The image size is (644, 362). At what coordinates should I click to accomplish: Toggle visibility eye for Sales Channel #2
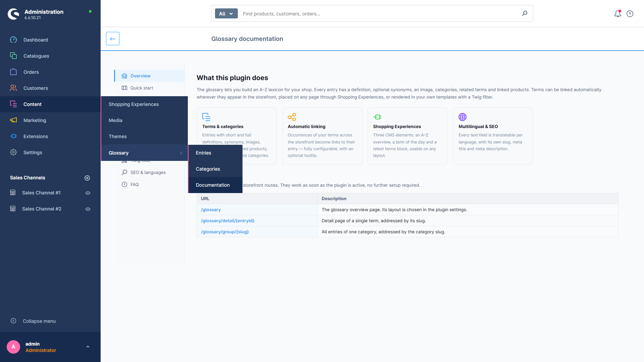(88, 209)
